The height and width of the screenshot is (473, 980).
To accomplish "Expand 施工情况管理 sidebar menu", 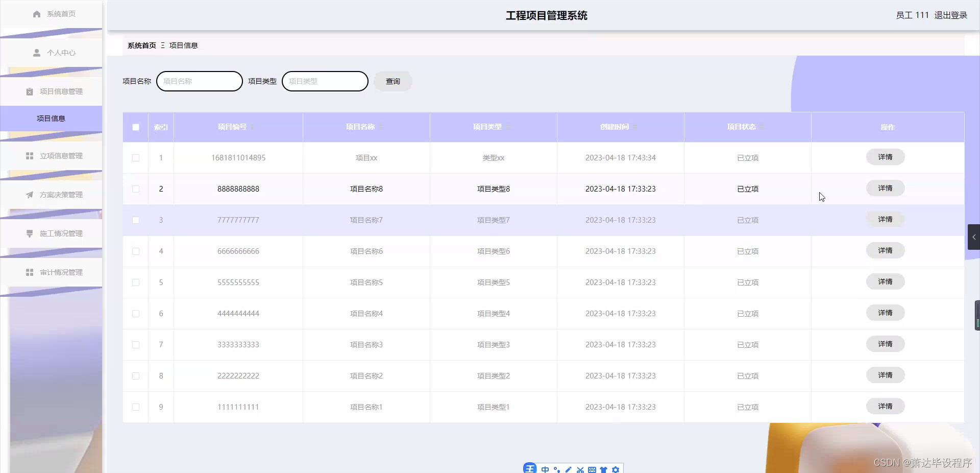I will [51, 233].
